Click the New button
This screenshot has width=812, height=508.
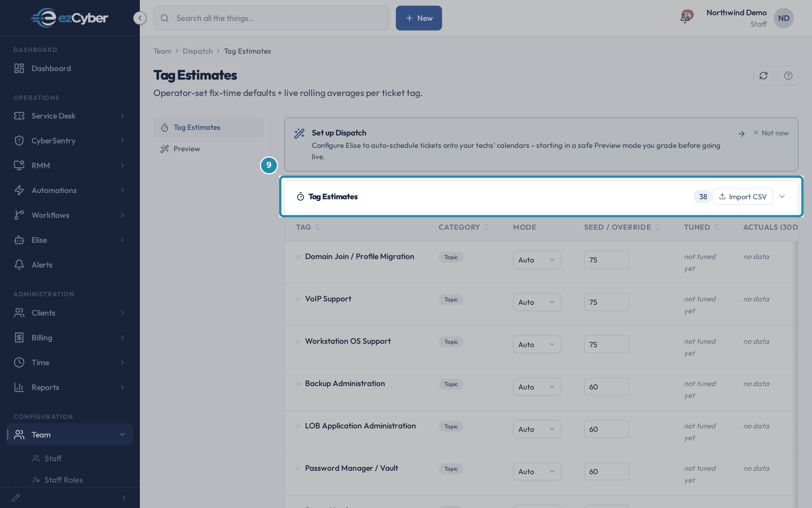(419, 18)
